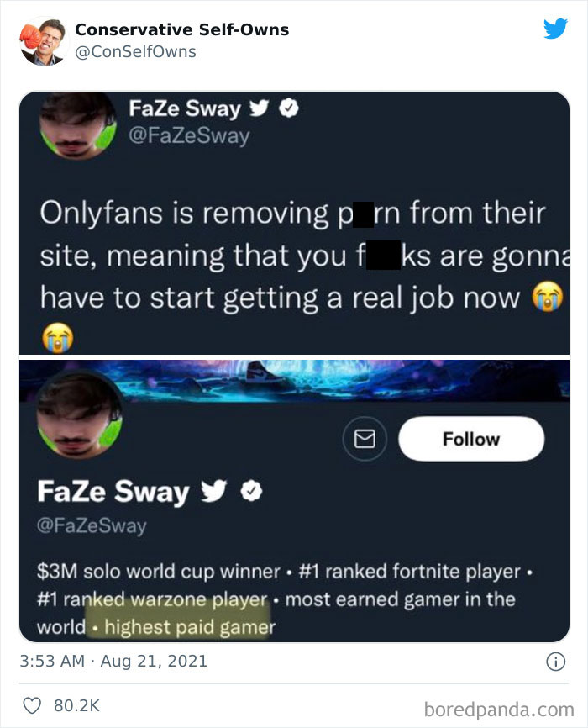Click the blue Twitter bird logo
Image resolution: width=588 pixels, height=728 pixels.
[555, 29]
